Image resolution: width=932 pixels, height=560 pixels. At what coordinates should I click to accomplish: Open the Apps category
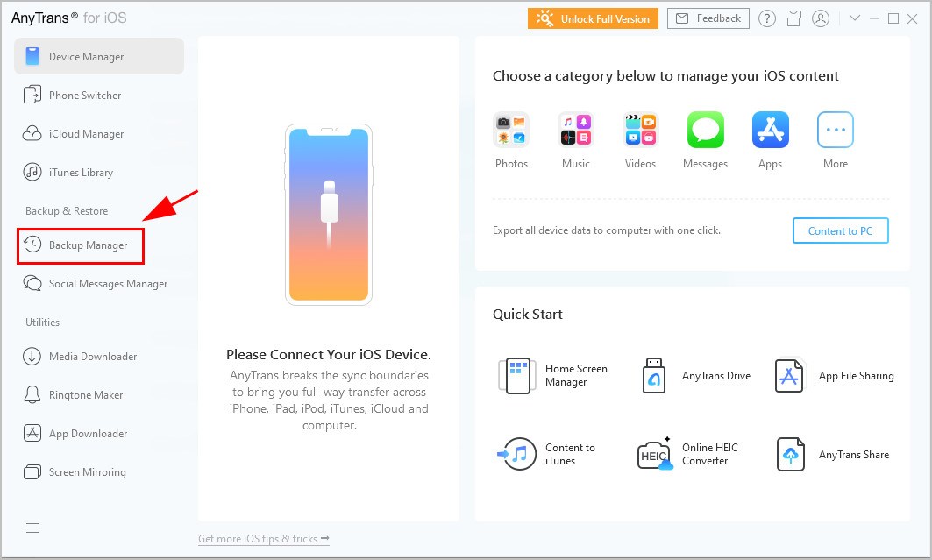click(x=770, y=129)
